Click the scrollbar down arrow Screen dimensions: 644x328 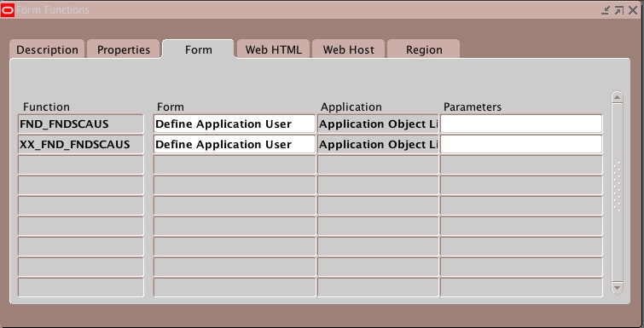[617, 287]
